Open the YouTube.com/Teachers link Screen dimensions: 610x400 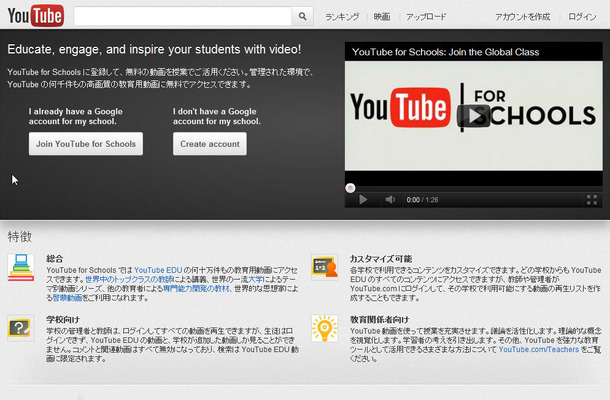[x=538, y=349]
